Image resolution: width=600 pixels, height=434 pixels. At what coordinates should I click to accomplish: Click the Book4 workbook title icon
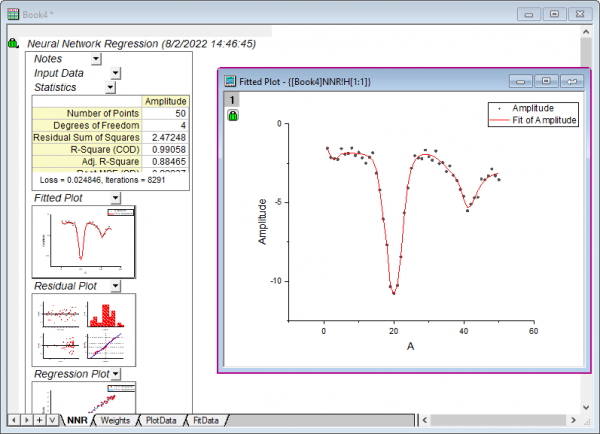pos(12,14)
